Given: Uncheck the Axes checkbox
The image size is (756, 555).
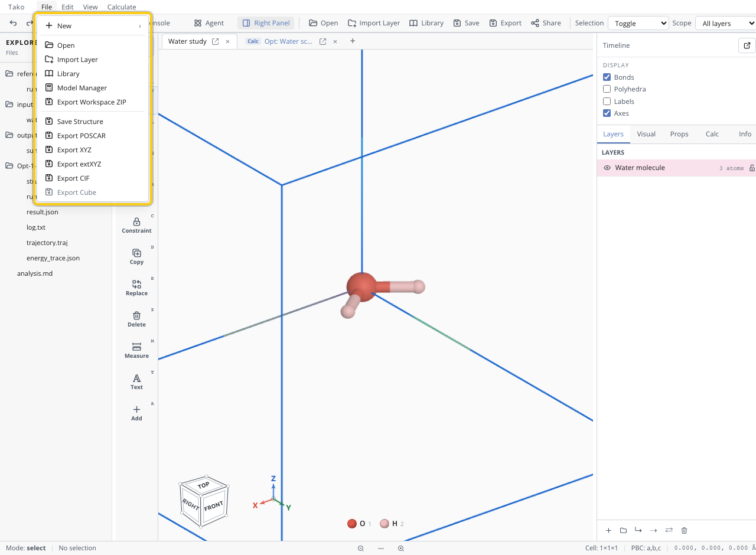Looking at the screenshot, I should point(607,113).
